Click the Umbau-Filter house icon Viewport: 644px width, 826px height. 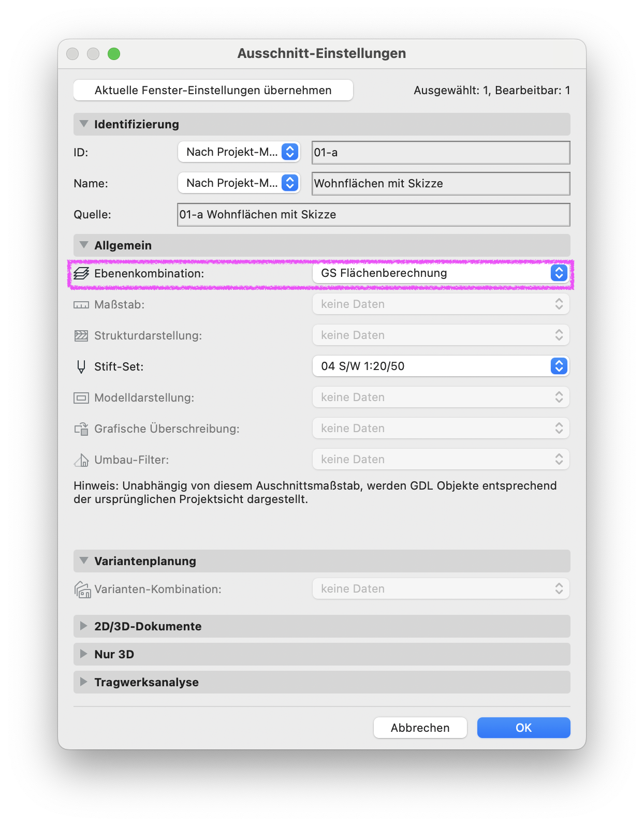pos(81,460)
